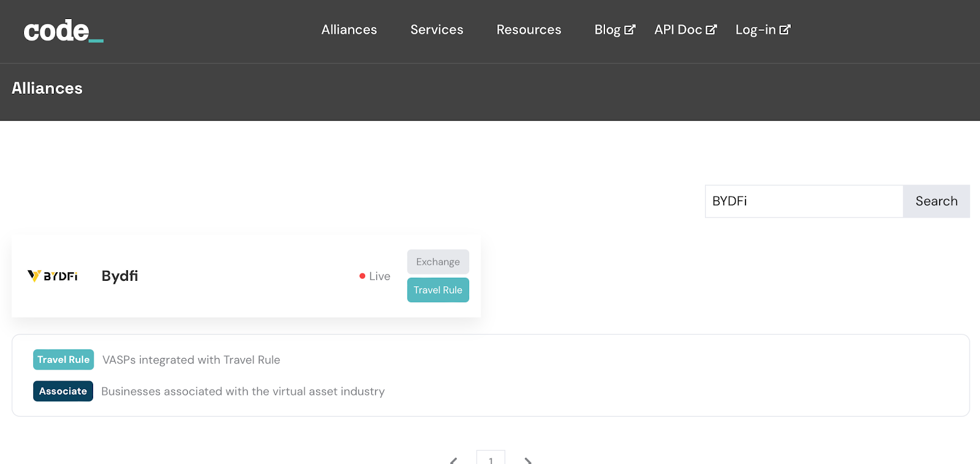Select page 1 in pagination

(x=491, y=457)
